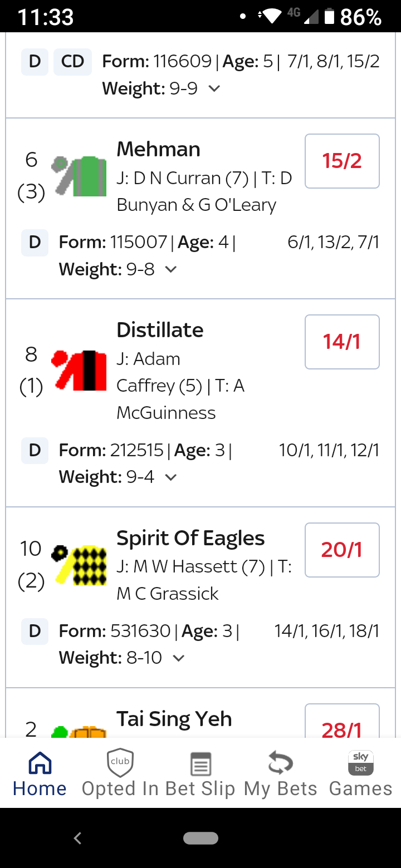The image size is (401, 868).
Task: Tap the Distillate horse name
Action: point(160,330)
